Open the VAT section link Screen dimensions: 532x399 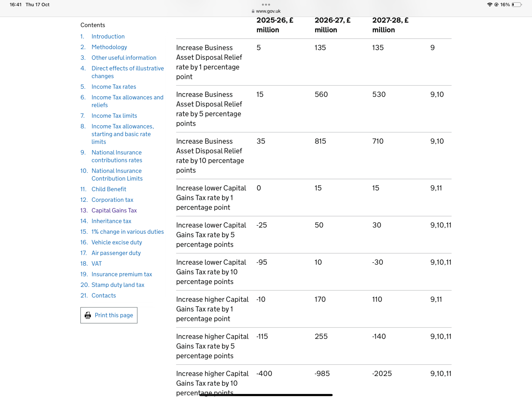coord(97,264)
